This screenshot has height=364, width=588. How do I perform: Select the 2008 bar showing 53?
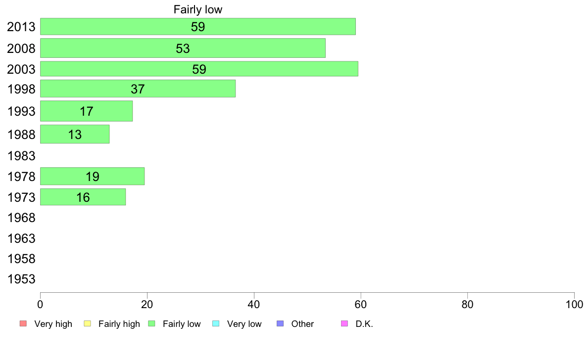point(183,48)
